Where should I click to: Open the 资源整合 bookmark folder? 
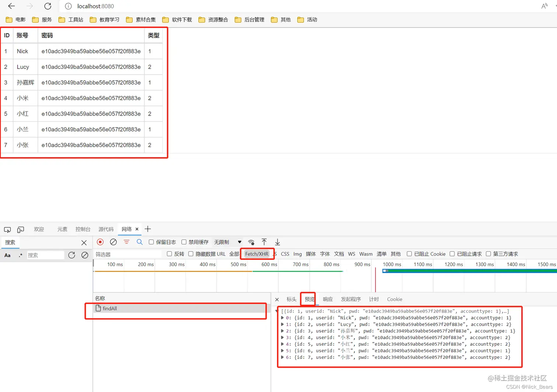[x=213, y=20]
